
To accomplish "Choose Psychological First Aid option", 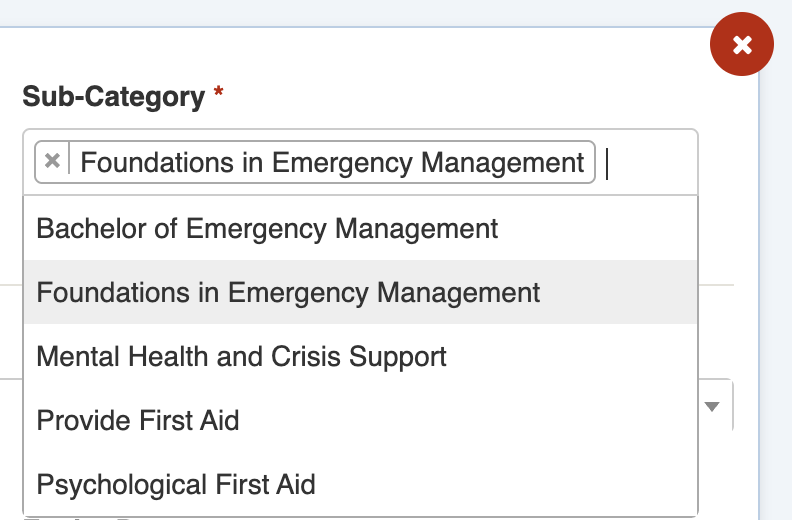I will tap(176, 485).
